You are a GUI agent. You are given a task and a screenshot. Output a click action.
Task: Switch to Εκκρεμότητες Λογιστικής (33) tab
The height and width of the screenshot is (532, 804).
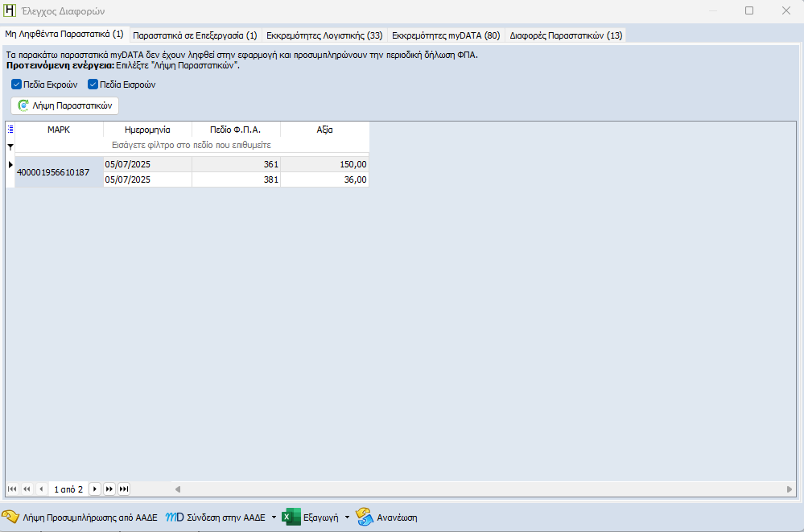(324, 35)
